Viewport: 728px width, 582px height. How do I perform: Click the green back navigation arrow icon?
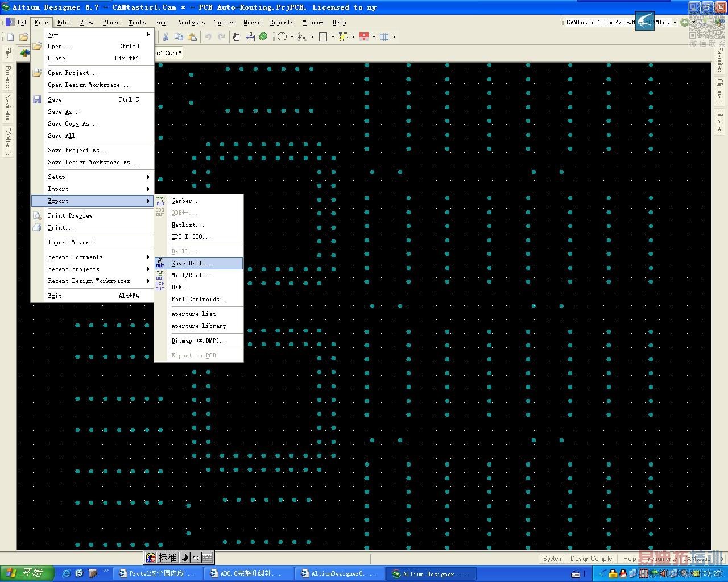tap(685, 22)
